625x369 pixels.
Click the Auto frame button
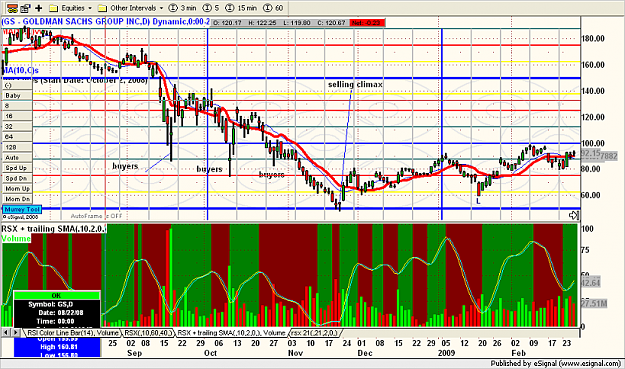18,158
